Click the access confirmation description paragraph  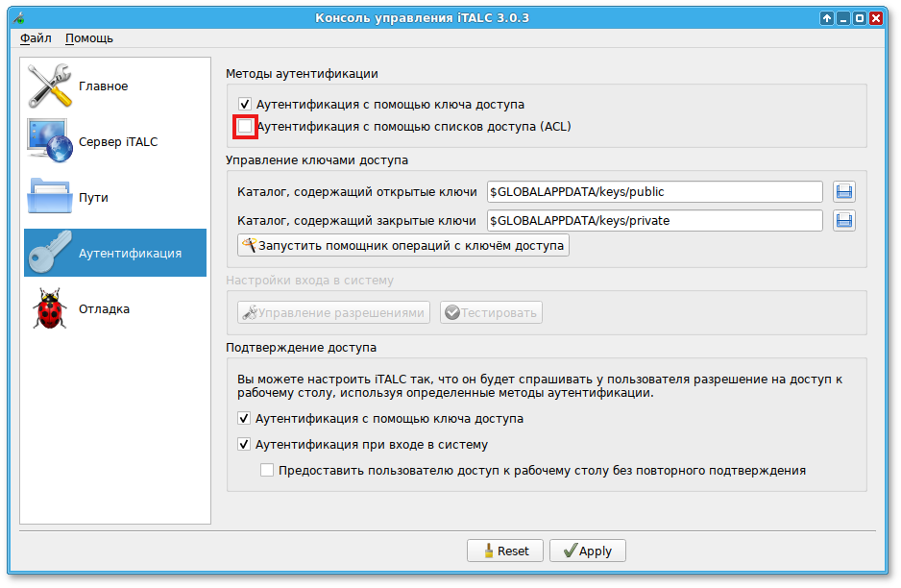point(540,386)
